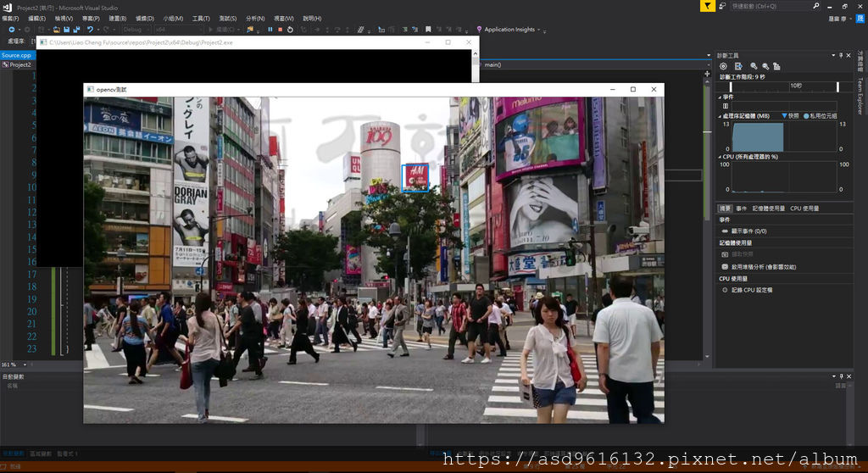Click the 顯示事件 (0/0) link
The height and width of the screenshot is (473, 868).
748,231
